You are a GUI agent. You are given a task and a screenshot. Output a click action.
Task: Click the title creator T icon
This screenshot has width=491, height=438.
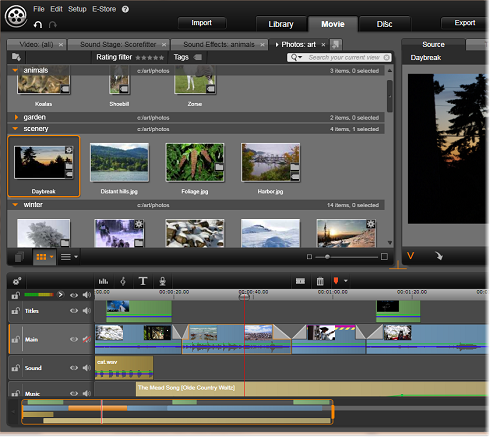pyautogui.click(x=143, y=281)
